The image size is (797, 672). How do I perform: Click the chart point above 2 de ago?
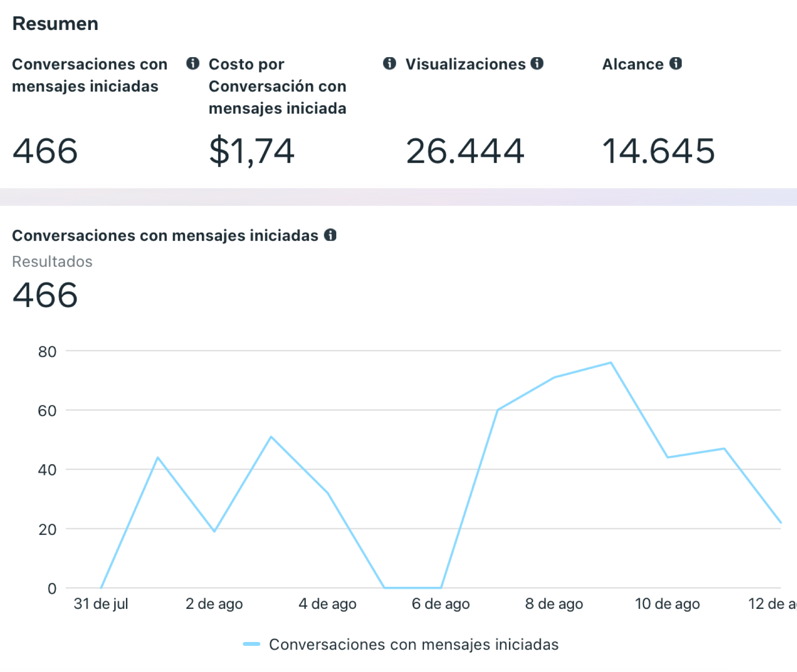214,531
